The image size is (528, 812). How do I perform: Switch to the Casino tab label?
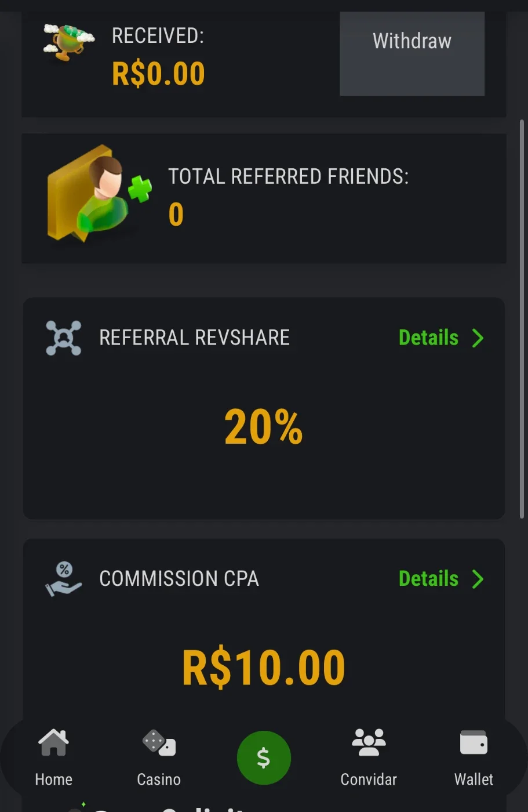tap(159, 779)
